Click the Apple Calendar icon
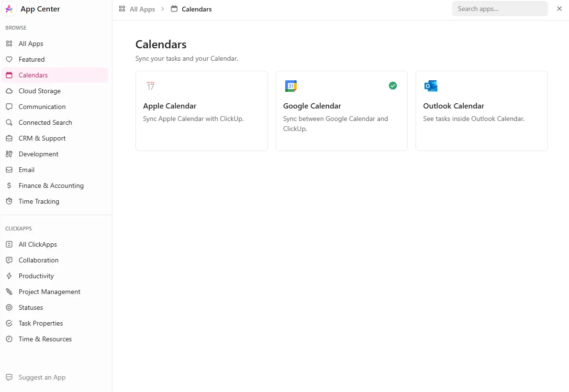 (150, 86)
